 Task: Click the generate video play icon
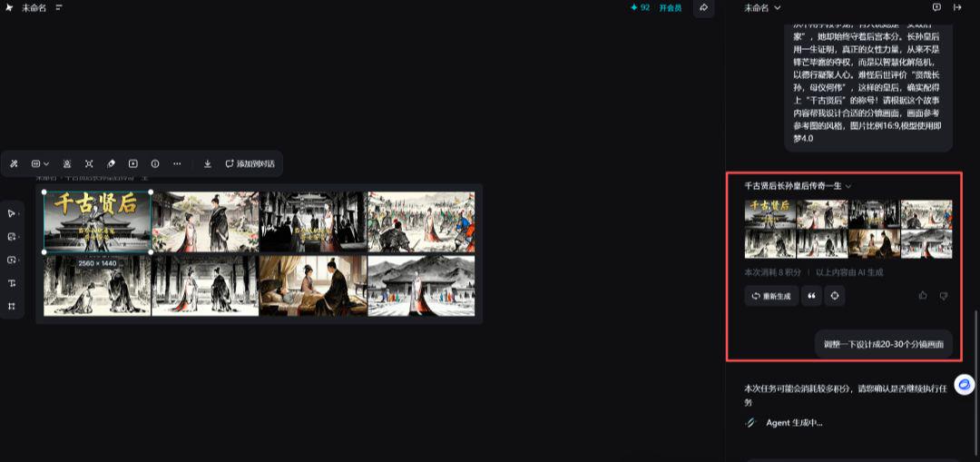click(133, 163)
